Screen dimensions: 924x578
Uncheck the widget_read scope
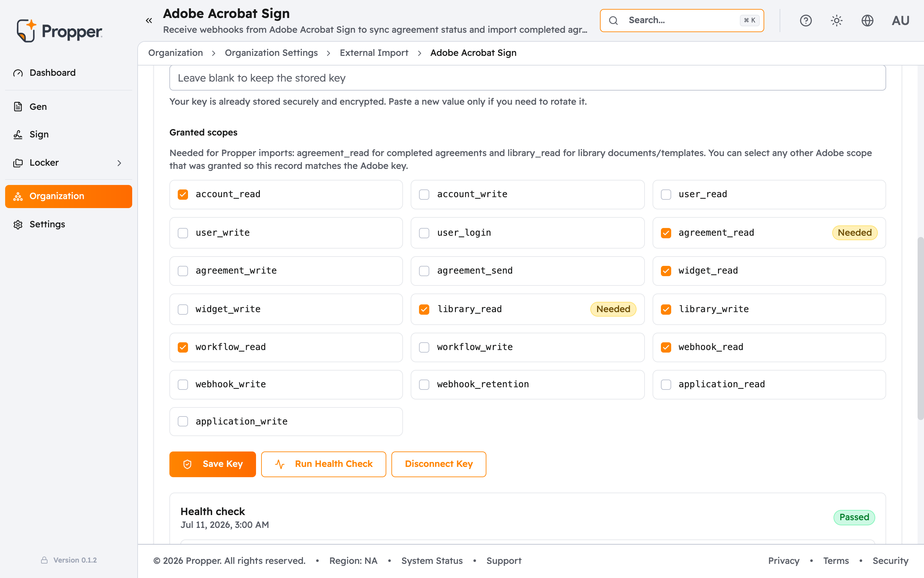[x=666, y=271]
